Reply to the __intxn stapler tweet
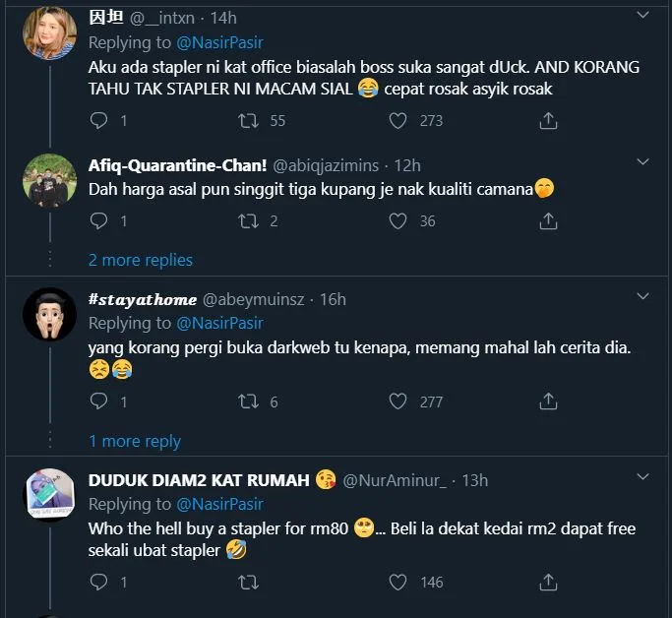 [x=98, y=121]
